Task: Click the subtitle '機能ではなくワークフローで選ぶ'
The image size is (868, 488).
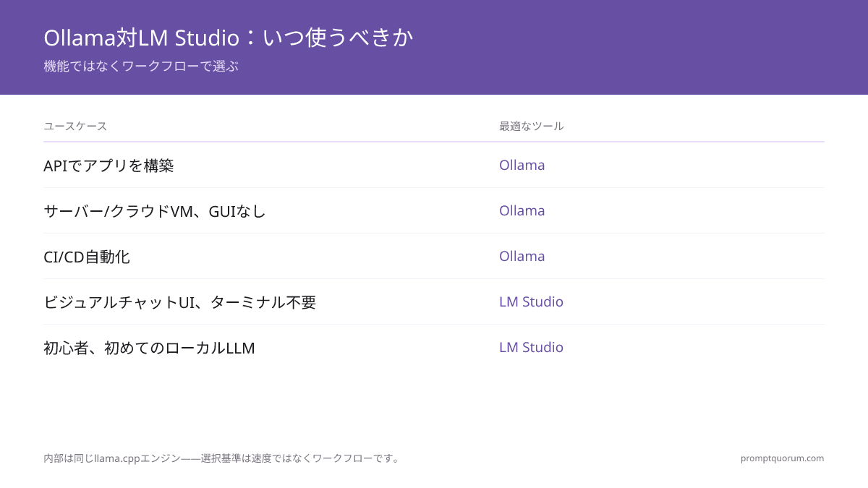Action: tap(141, 66)
